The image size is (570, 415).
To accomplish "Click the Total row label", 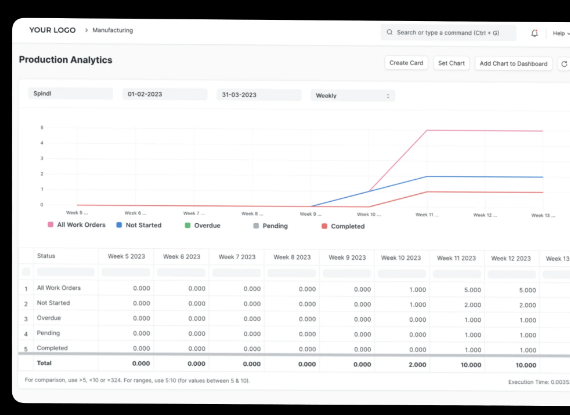I will pyautogui.click(x=44, y=363).
